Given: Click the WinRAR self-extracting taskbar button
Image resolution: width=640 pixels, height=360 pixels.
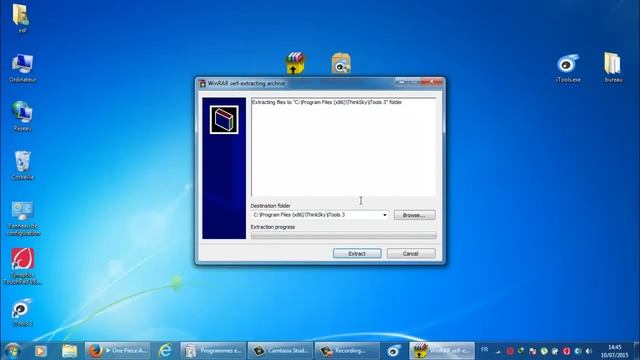Looking at the screenshot, I should pyautogui.click(x=442, y=351).
